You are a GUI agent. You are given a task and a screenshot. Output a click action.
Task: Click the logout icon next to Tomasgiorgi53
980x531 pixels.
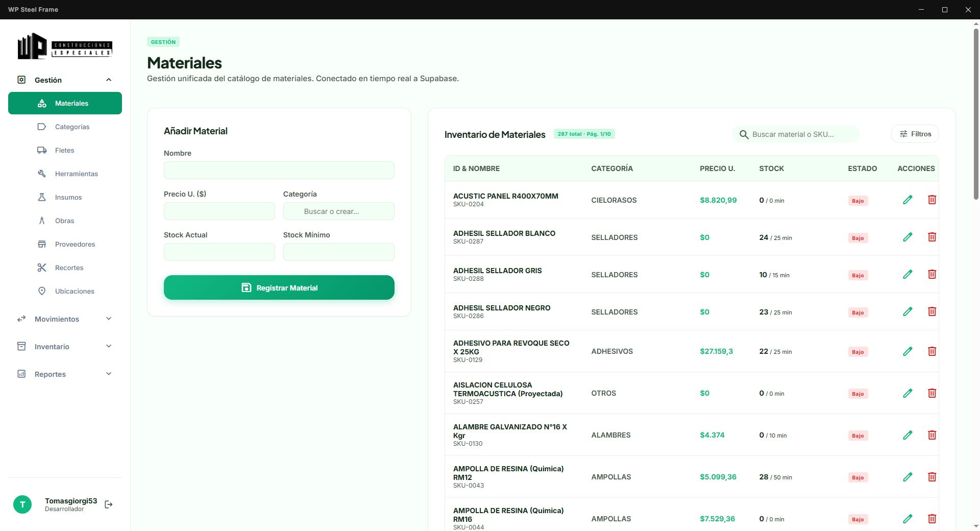(108, 504)
